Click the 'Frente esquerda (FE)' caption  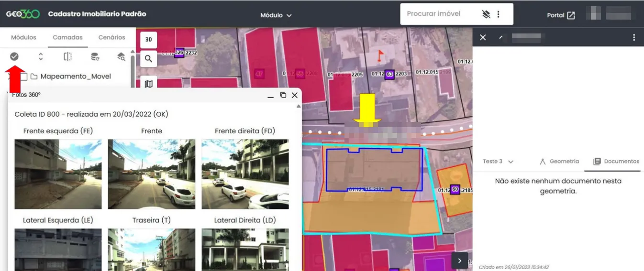[x=58, y=131]
